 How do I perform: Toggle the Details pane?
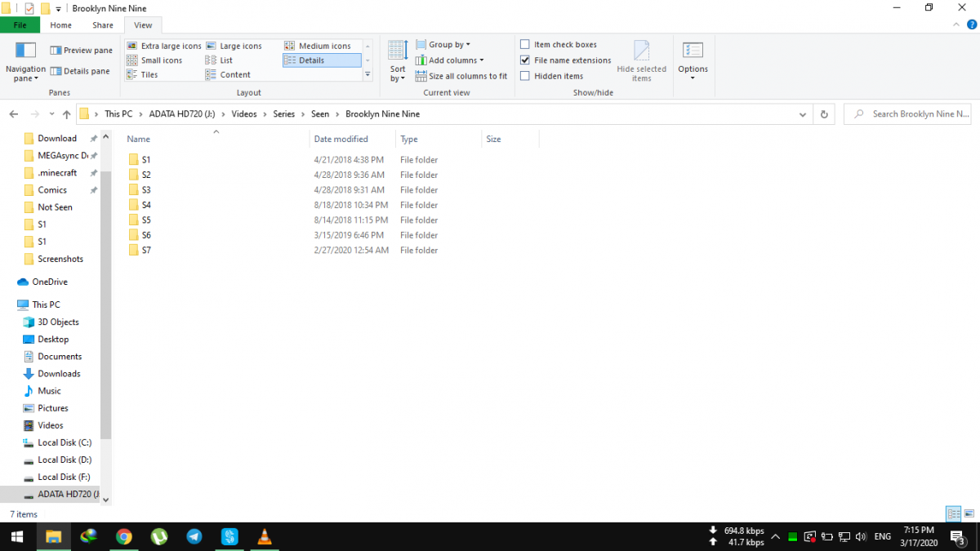click(x=80, y=71)
